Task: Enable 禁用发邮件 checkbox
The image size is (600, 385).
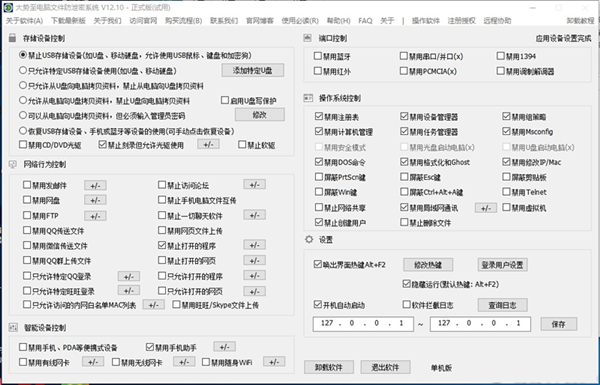Action: coord(27,185)
